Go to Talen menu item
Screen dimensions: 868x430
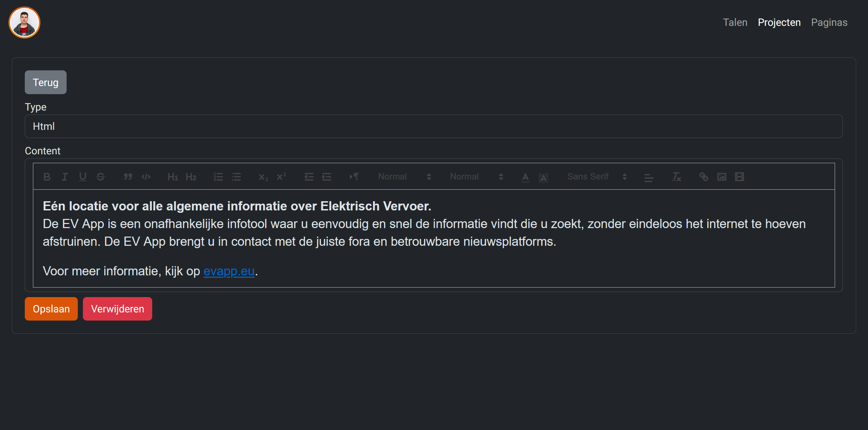735,22
